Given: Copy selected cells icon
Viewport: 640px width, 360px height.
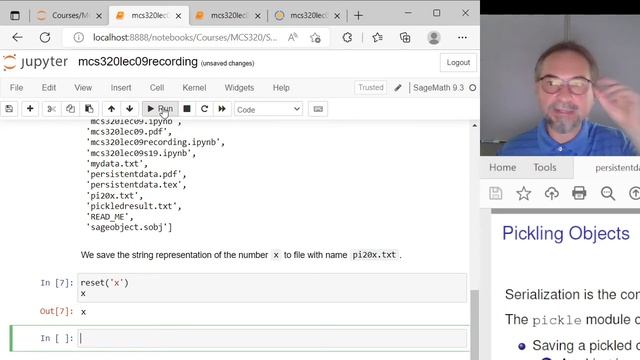Looking at the screenshot, I should [70, 109].
